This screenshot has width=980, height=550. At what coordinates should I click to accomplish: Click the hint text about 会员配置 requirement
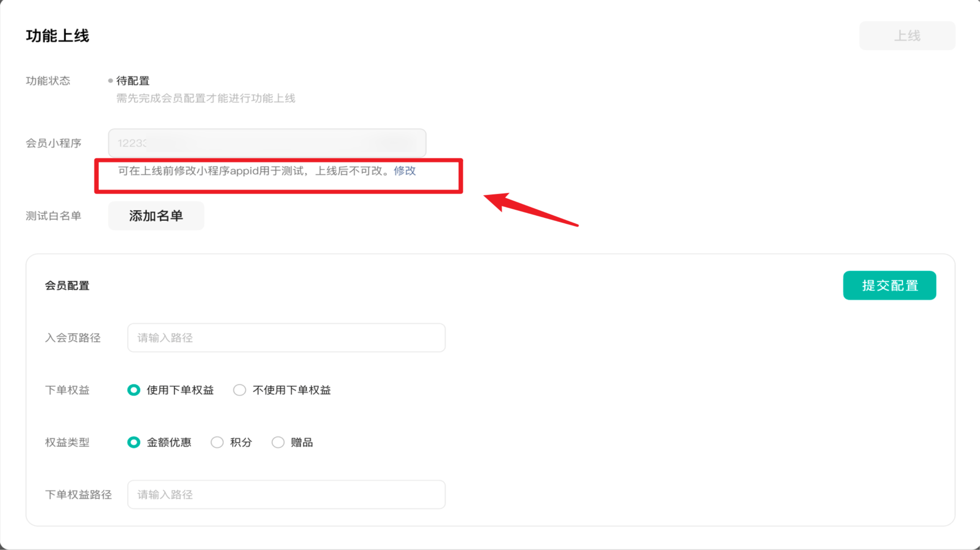(x=205, y=98)
